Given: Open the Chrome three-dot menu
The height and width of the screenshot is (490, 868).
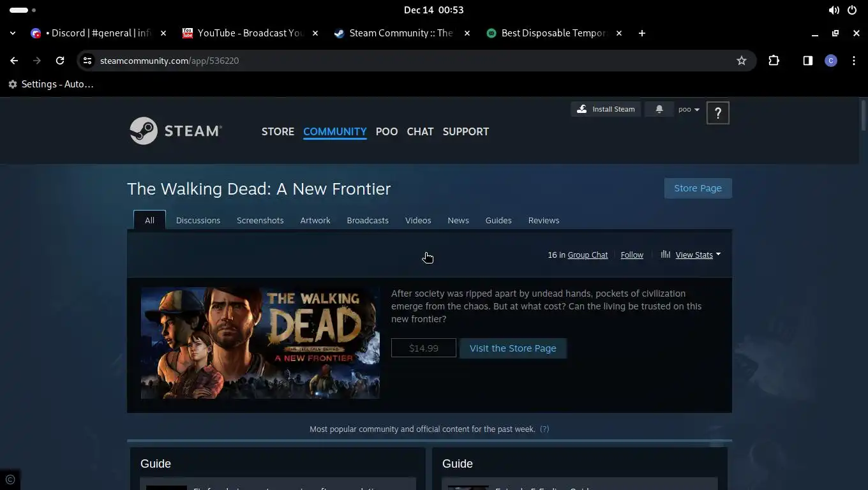Looking at the screenshot, I should point(854,61).
